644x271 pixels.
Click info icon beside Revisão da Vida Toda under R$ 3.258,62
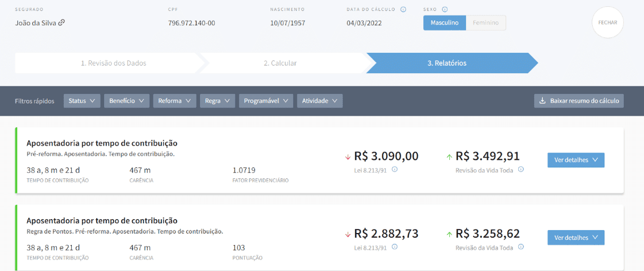(520, 247)
